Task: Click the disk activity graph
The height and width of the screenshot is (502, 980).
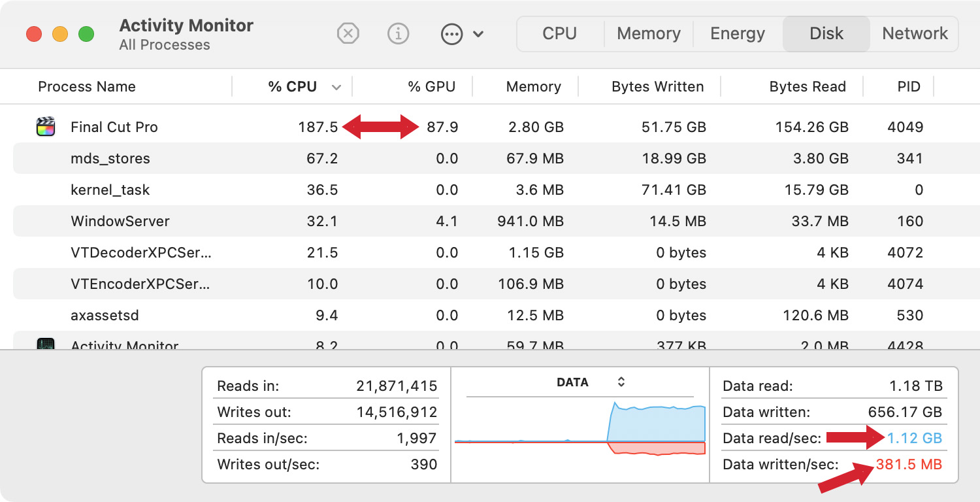Action: point(580,428)
